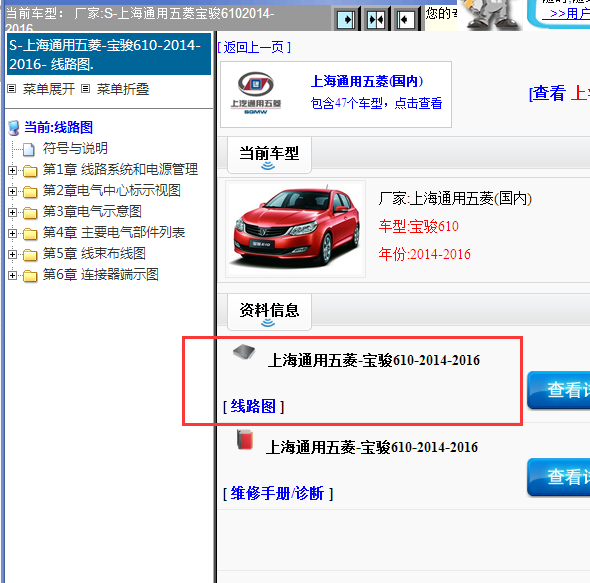The image size is (590, 583).
Task: Click the 上汽通用五菱 SGMW logo
Action: 256,93
